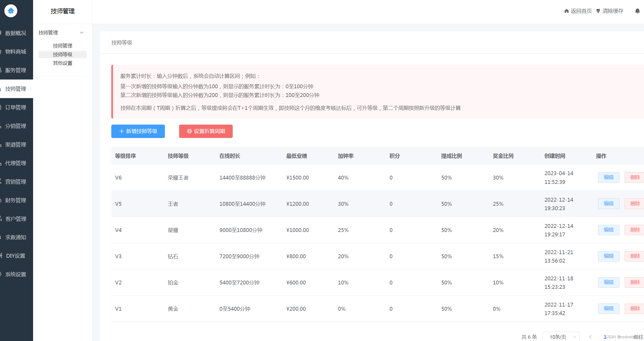Click the 14400至88888分钟 cell
This screenshot has height=341, width=644.
click(243, 178)
